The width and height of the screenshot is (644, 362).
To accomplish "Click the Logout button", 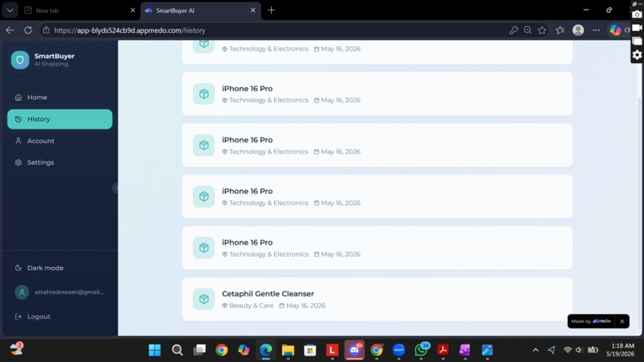I will coord(60,316).
